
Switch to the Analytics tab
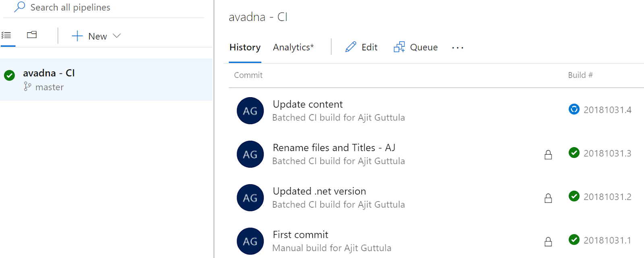tap(293, 47)
